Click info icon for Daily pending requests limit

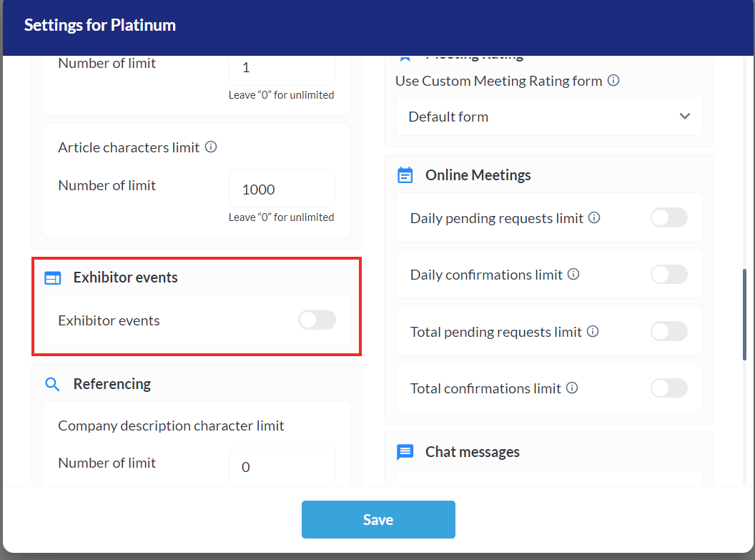click(593, 217)
